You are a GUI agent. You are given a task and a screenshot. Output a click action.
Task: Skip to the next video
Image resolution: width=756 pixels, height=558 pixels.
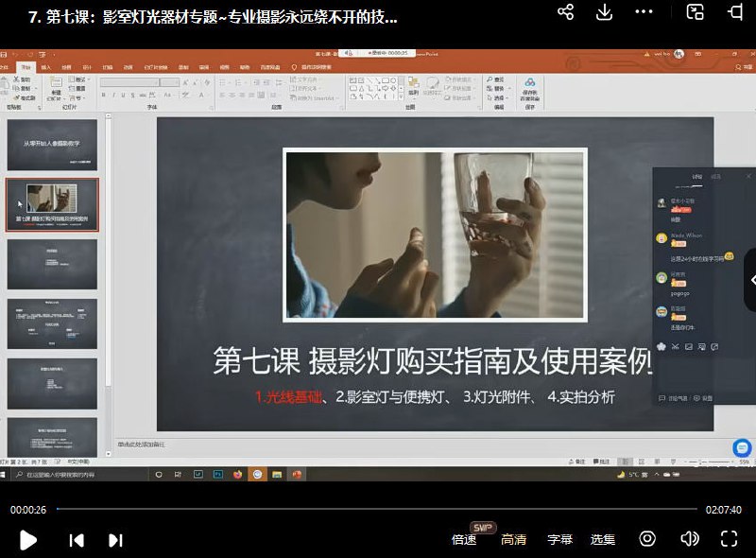[x=115, y=540]
